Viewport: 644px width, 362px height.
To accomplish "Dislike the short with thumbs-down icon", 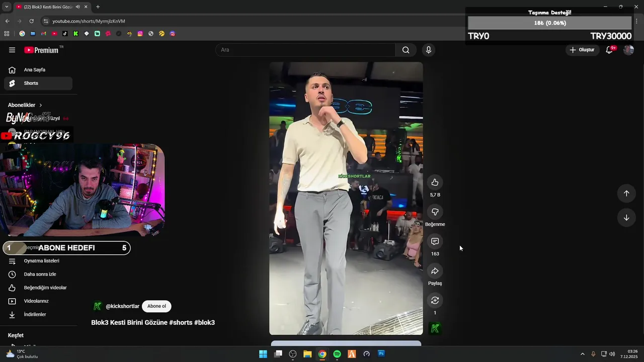I will (435, 212).
